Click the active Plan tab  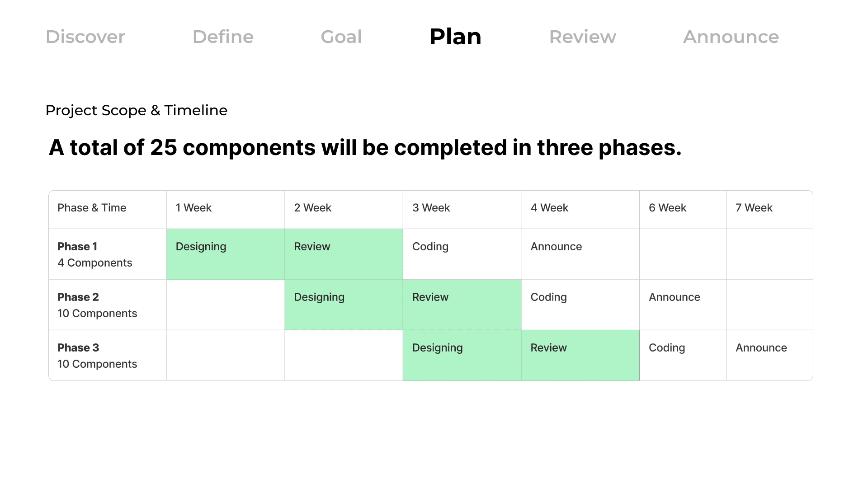click(x=455, y=37)
